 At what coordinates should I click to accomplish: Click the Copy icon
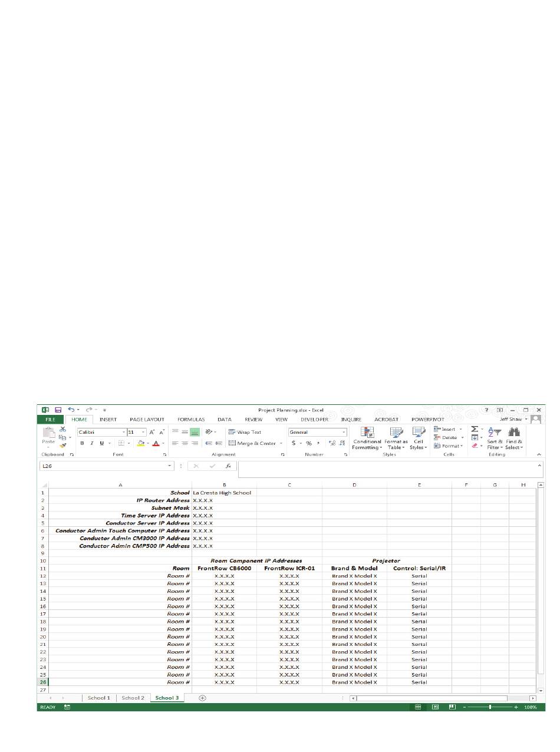62,437
